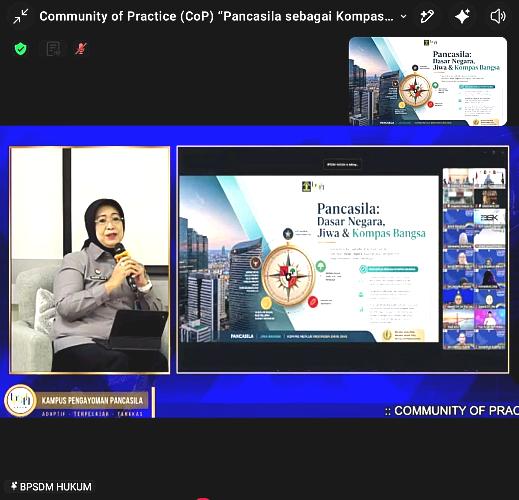Screen dimensions: 519x500
Task: Click the speaker woman's video panel
Action: pyautogui.click(x=90, y=259)
